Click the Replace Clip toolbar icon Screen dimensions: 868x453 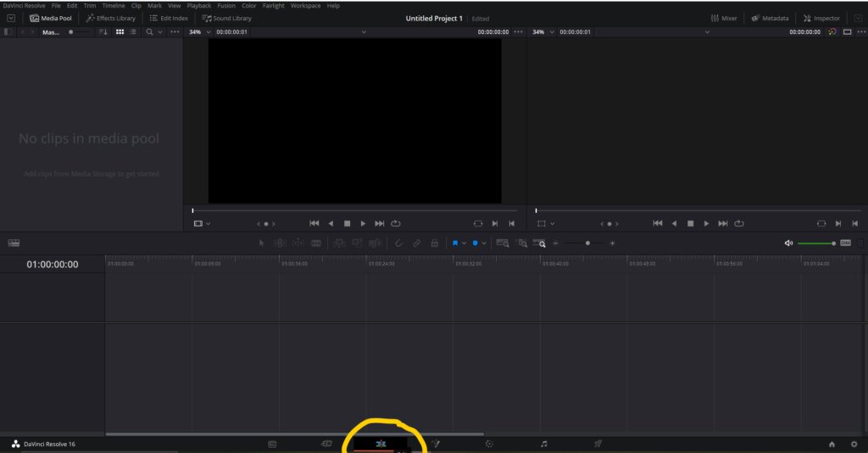click(375, 243)
